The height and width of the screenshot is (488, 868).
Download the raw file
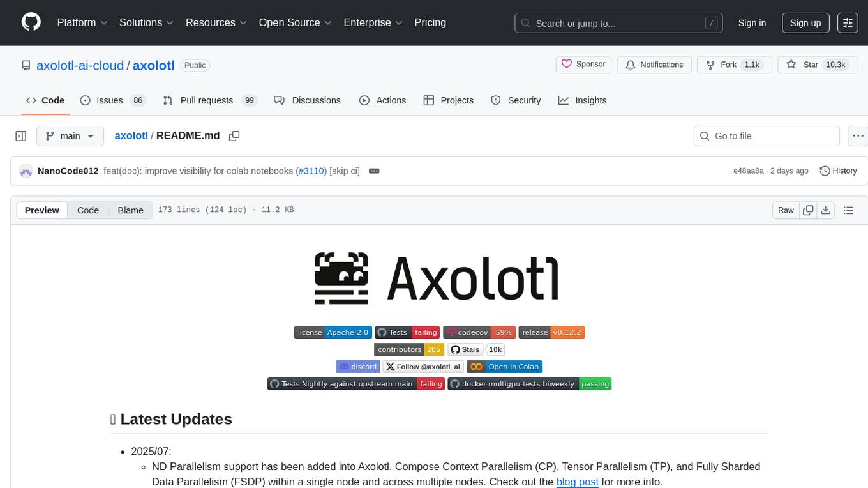825,210
